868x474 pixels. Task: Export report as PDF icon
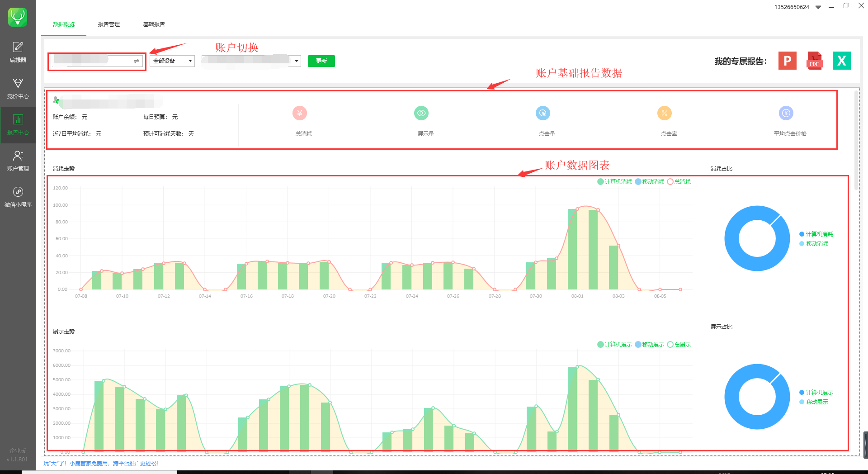click(x=814, y=61)
